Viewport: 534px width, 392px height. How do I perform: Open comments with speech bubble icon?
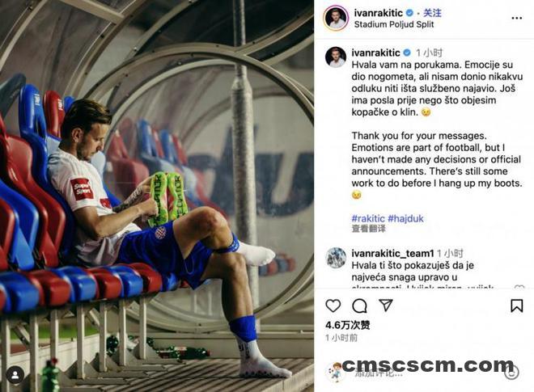pyautogui.click(x=359, y=306)
